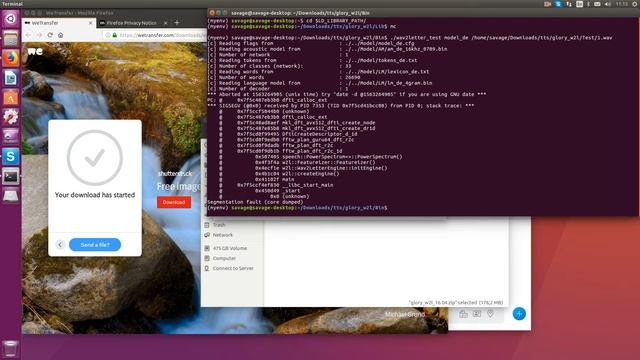Viewport: 640px width, 360px height.
Task: Click the 'Segmentation fault (core dumped)' line
Action: coord(255,202)
